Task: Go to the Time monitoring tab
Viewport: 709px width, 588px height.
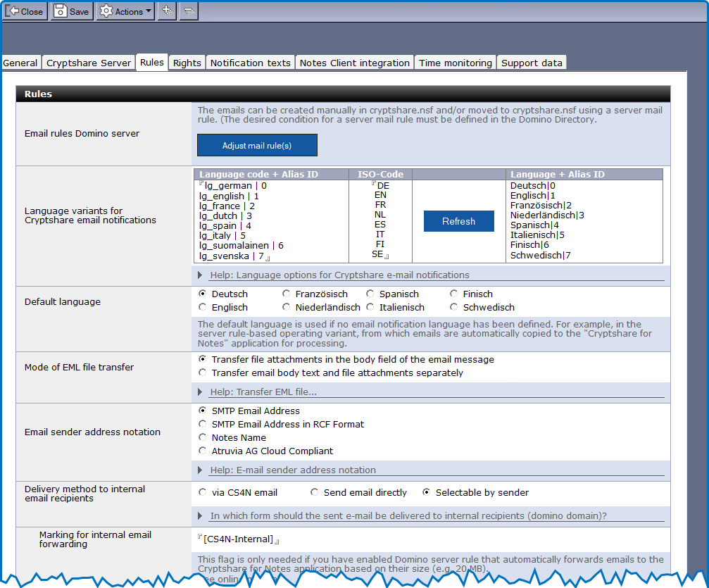Action: [455, 63]
